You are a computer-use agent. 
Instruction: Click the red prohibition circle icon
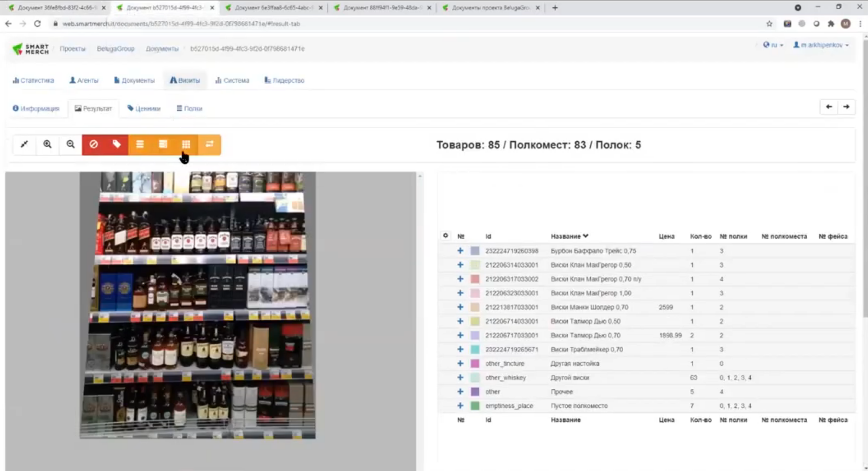coord(94,145)
